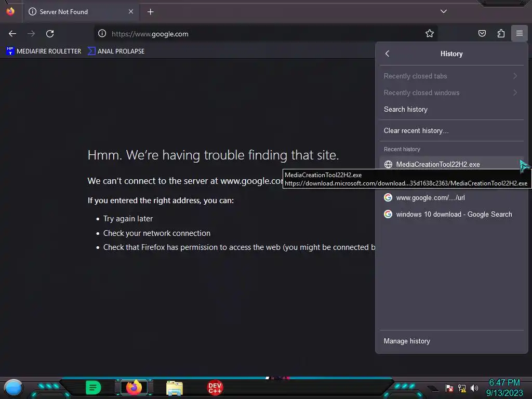
Task: Click the globe icon beside MediaCreationTool22H2.exe
Action: pos(388,165)
